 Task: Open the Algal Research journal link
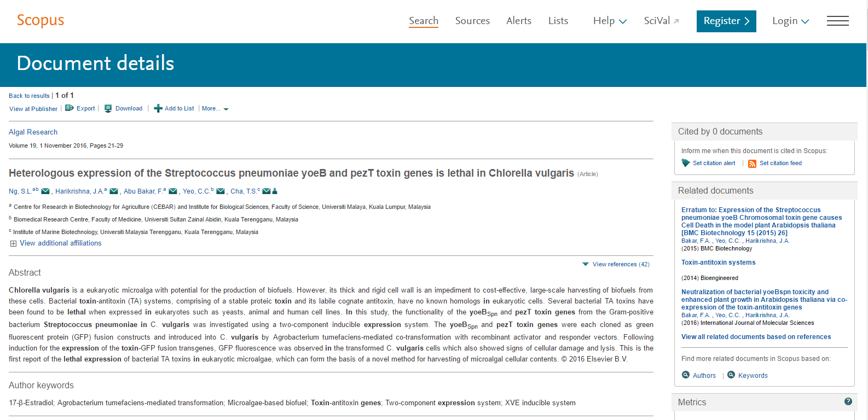(33, 132)
